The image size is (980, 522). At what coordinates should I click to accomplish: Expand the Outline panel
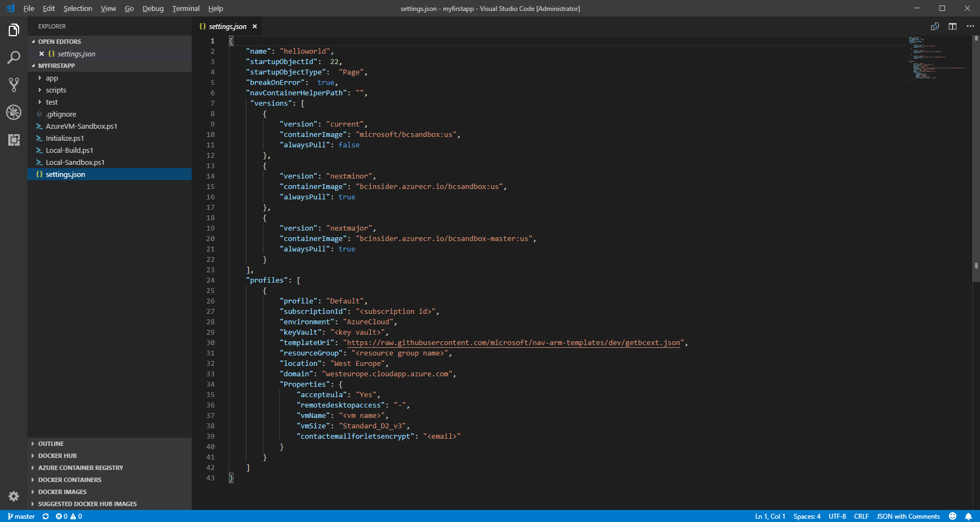tap(51, 444)
